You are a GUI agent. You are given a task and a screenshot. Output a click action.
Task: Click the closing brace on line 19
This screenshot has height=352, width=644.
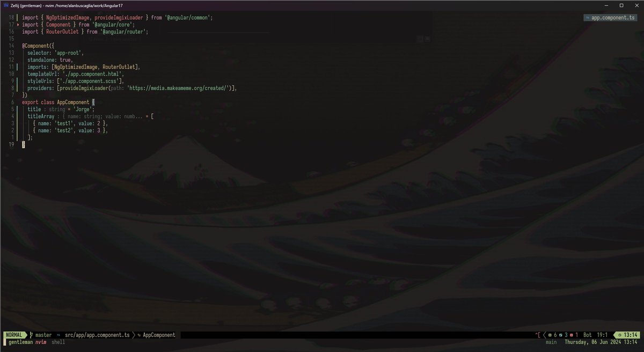[24, 143]
